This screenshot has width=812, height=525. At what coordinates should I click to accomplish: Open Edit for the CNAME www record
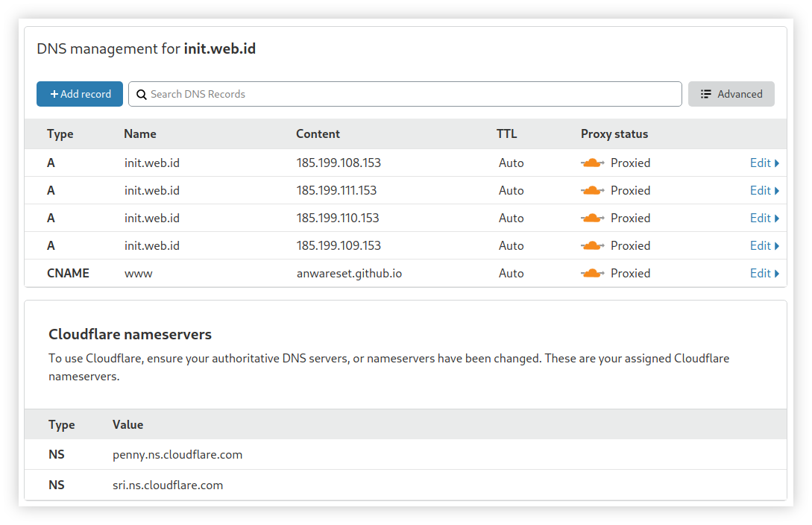764,273
